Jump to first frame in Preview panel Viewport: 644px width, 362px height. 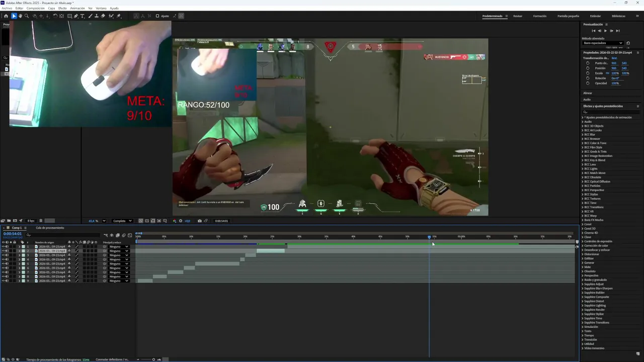pyautogui.click(x=594, y=31)
